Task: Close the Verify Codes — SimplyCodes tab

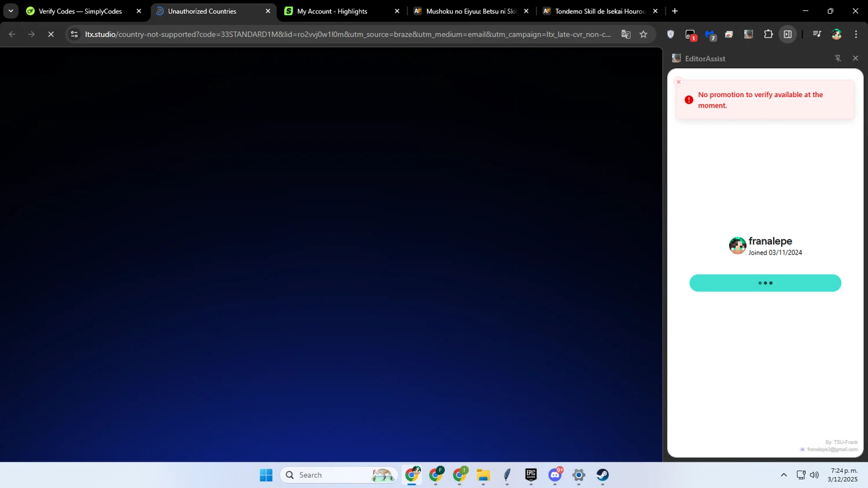Action: [x=139, y=11]
